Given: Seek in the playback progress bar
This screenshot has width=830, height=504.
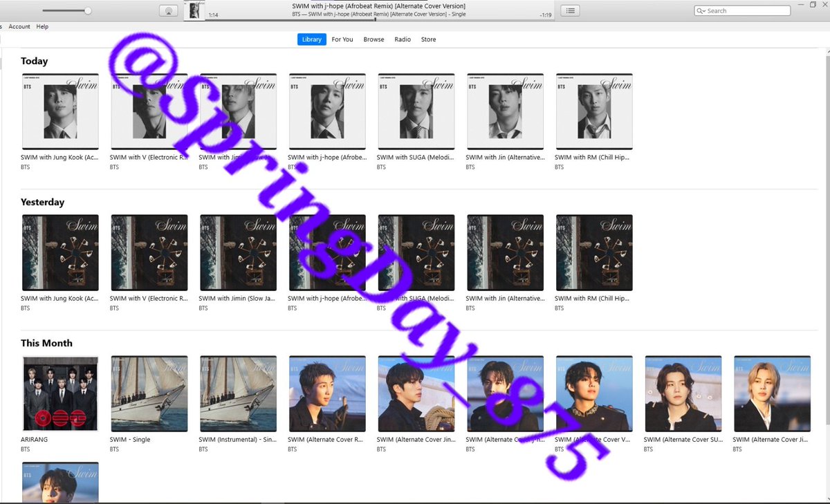Looking at the screenshot, I should (379, 20).
